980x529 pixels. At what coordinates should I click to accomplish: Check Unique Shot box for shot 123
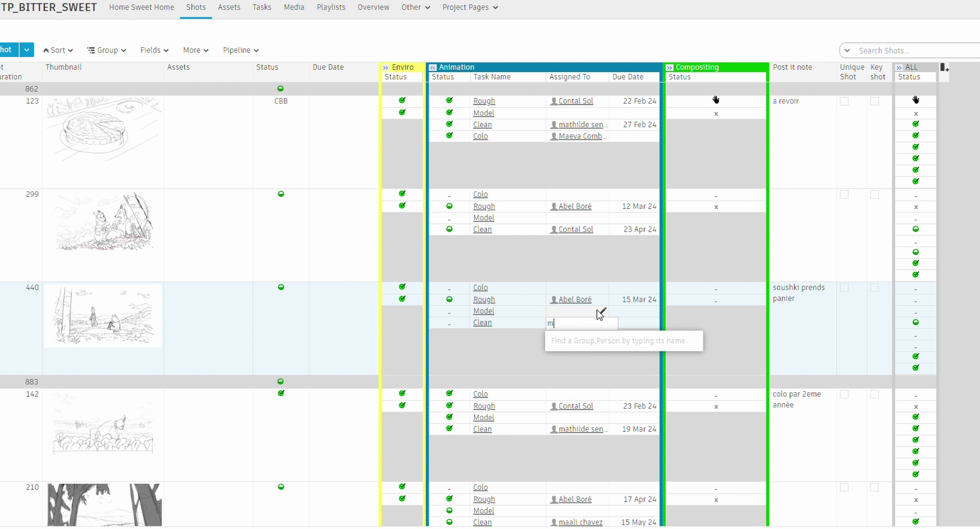pos(844,101)
